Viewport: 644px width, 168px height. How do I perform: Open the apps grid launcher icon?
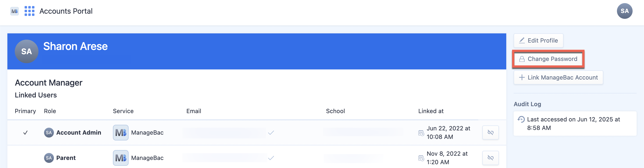(x=29, y=11)
